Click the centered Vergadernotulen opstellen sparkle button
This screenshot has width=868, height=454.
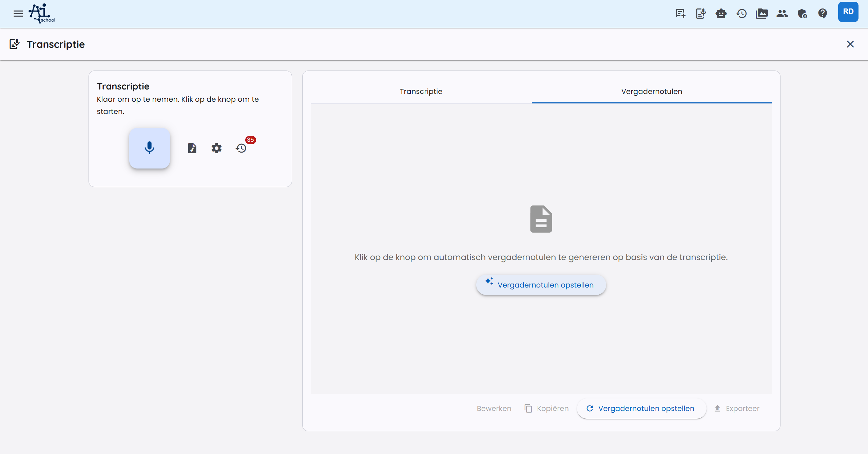coord(541,285)
